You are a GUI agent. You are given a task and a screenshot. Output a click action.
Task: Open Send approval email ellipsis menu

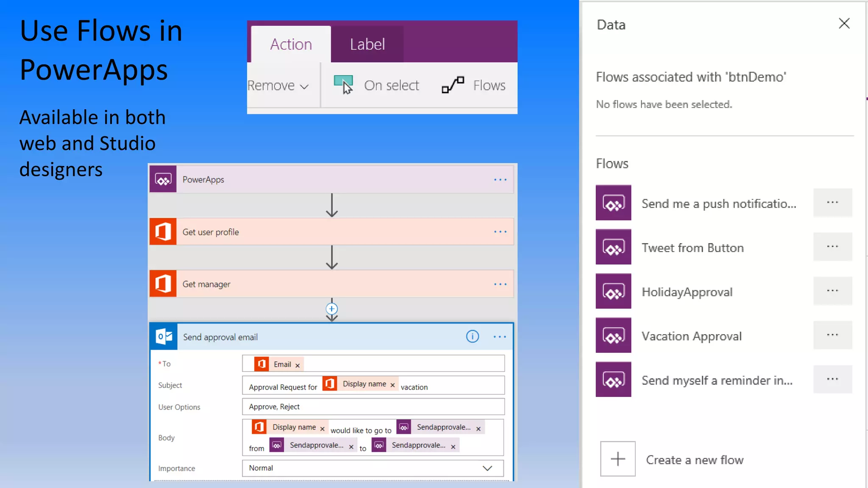[x=500, y=337]
